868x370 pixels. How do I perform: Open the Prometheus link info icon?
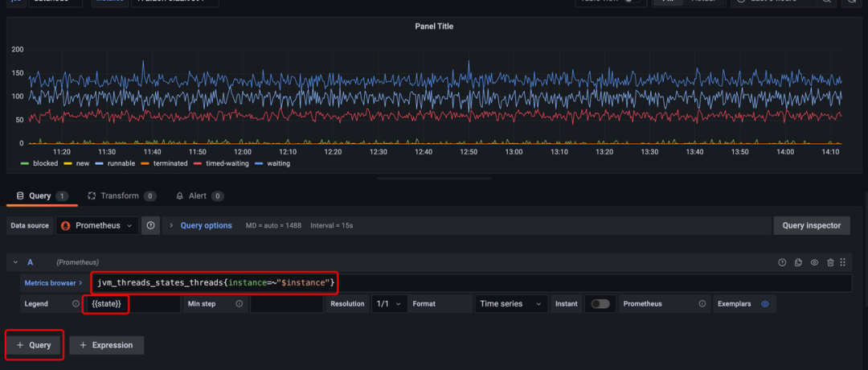(702, 304)
